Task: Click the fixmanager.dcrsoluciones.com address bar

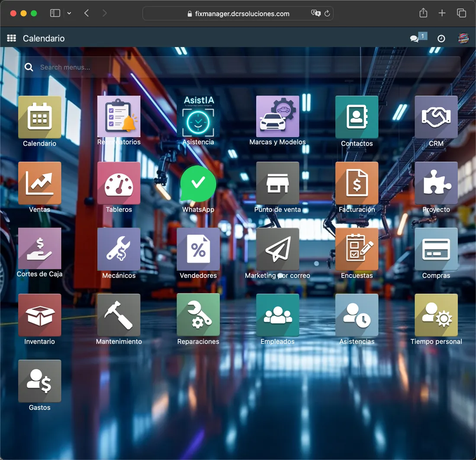Action: (238, 14)
